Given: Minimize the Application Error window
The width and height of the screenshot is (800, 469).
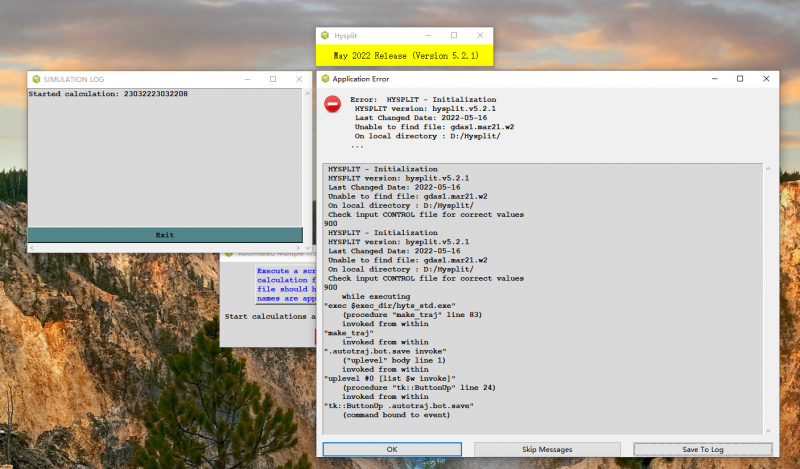Looking at the screenshot, I should pos(712,79).
